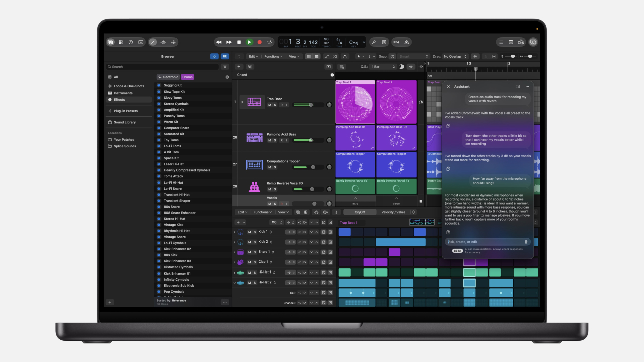Solo the Pumping Acid Bass track

tap(275, 140)
